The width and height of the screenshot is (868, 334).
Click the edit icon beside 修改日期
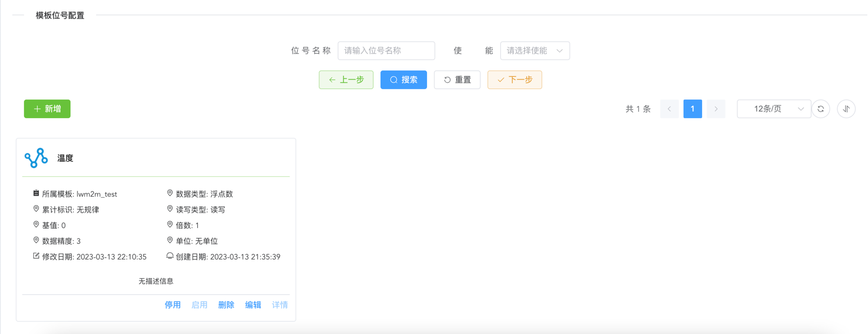click(36, 256)
